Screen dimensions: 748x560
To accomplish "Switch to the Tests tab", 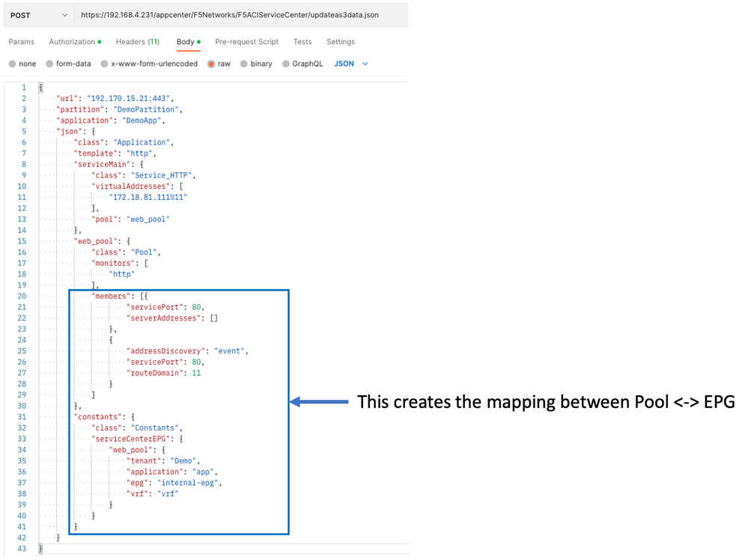I will (x=302, y=42).
